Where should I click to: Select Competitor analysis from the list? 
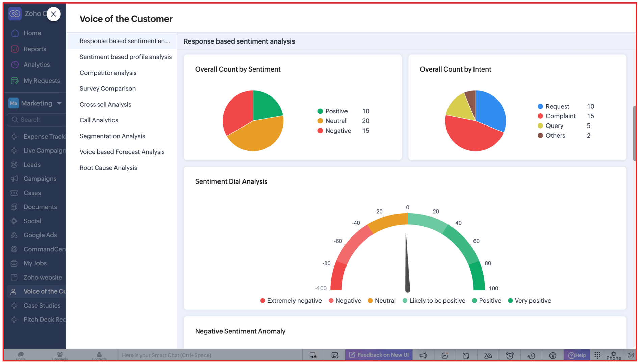(108, 73)
